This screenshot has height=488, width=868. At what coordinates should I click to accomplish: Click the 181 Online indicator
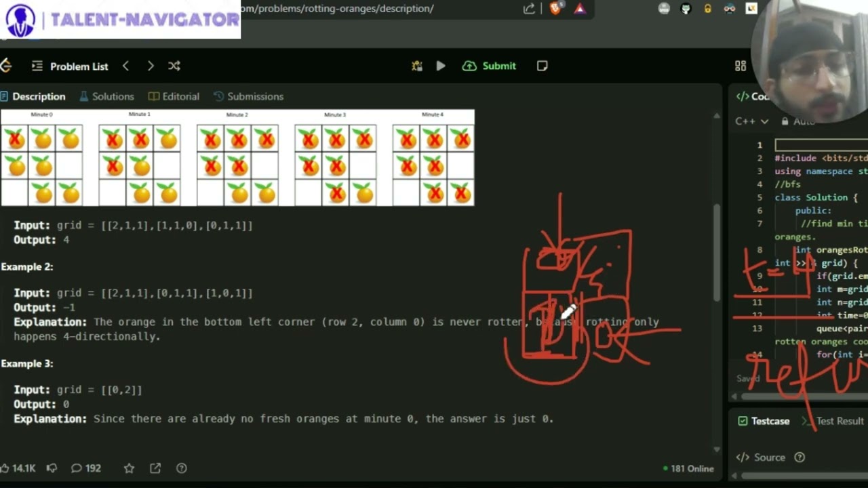(x=688, y=468)
